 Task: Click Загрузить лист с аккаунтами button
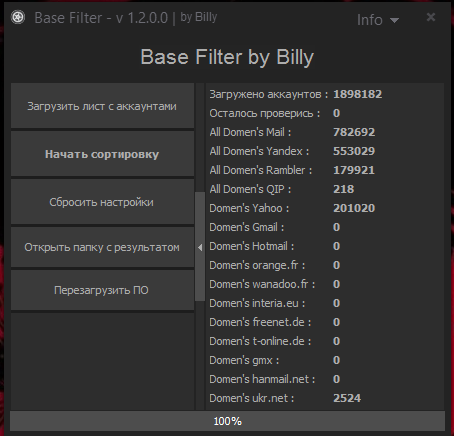[102, 106]
